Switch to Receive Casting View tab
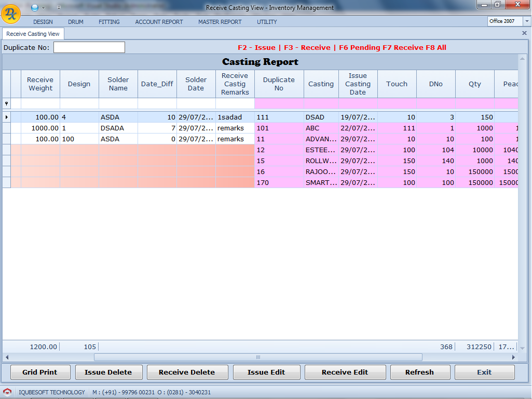Image resolution: width=532 pixels, height=399 pixels. tap(33, 34)
